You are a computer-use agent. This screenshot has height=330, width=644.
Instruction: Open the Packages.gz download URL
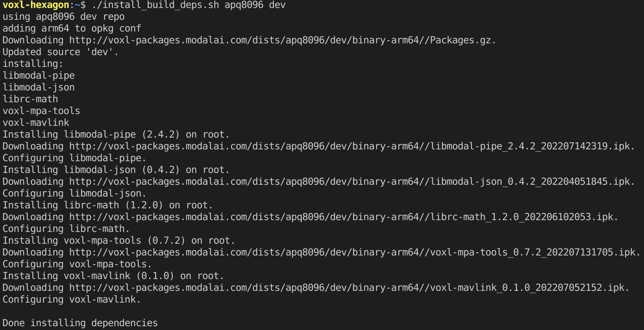click(280, 40)
